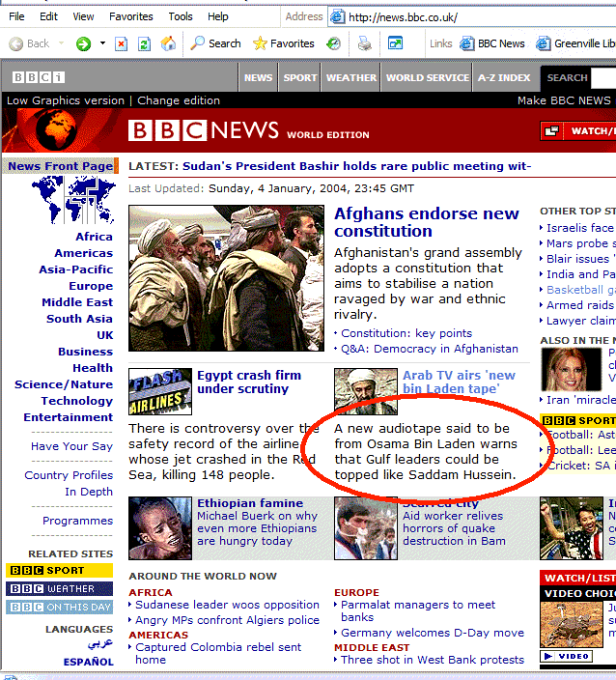Open the File menu
Viewport: 616px width, 680px height.
coord(16,16)
